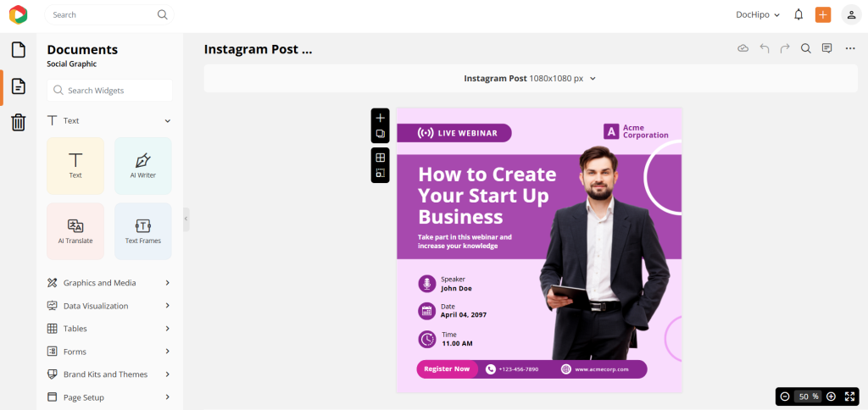868x410 pixels.
Task: Open the DocHipo account dropdown
Action: pos(758,14)
